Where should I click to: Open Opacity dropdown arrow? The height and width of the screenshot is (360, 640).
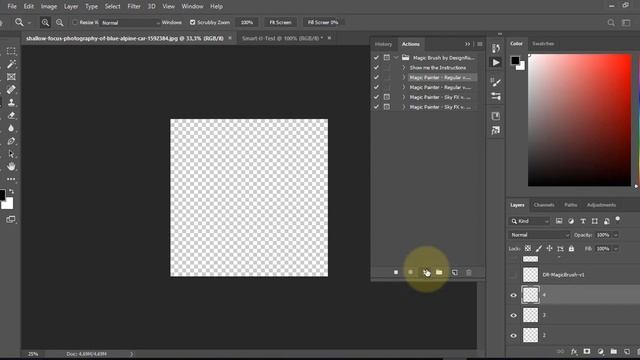coord(616,235)
